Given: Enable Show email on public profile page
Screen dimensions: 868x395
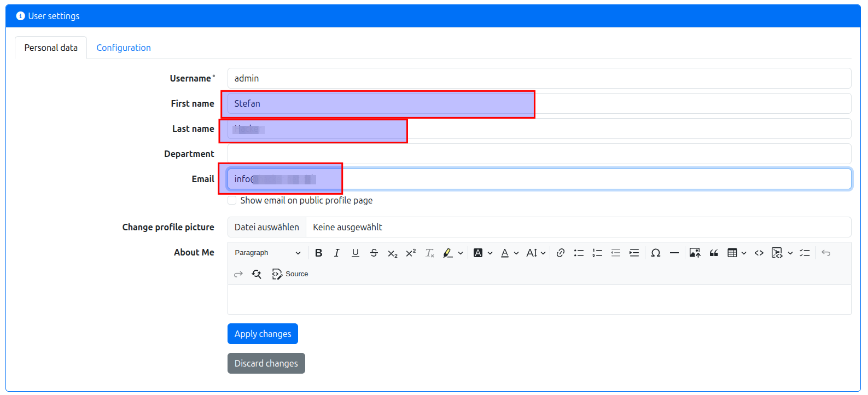Looking at the screenshot, I should tap(232, 201).
